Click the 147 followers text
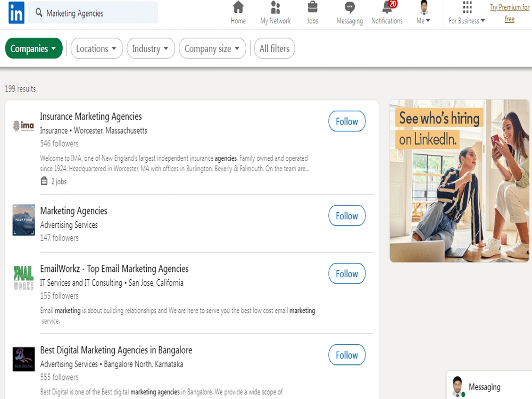The width and height of the screenshot is (532, 399). tap(60, 238)
